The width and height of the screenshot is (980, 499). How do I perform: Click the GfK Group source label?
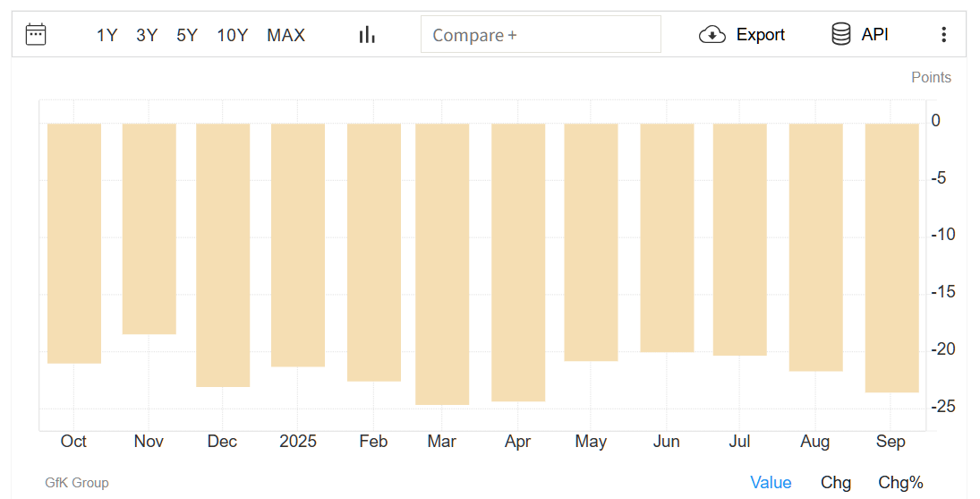coord(77,483)
